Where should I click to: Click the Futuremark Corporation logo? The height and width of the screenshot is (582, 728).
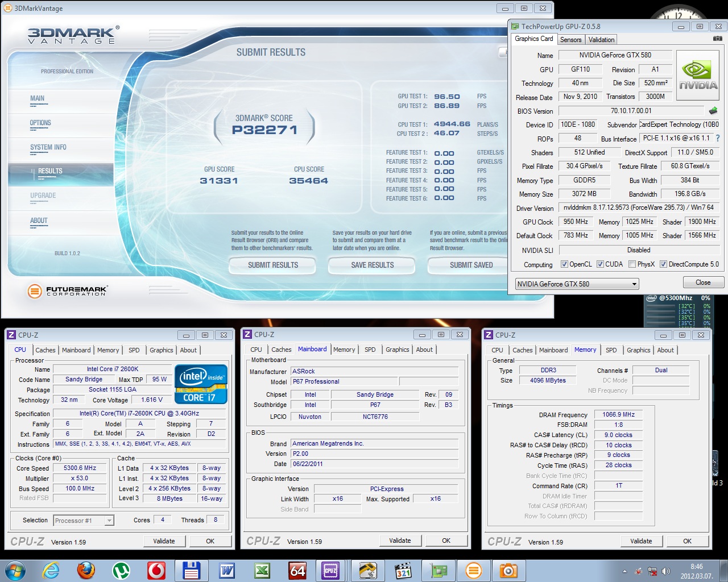tap(68, 291)
